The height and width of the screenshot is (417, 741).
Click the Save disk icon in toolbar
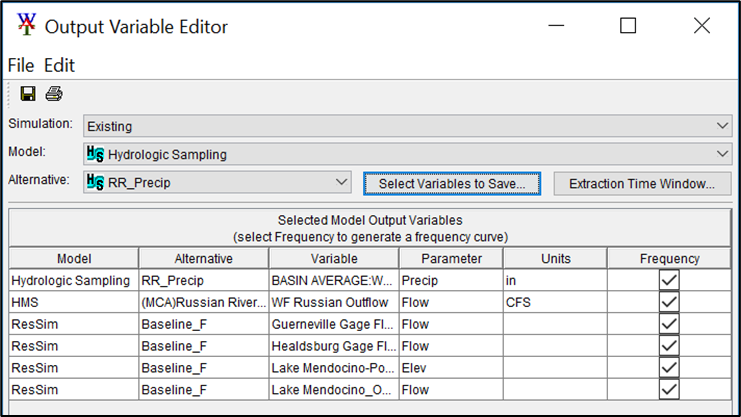[x=28, y=94]
